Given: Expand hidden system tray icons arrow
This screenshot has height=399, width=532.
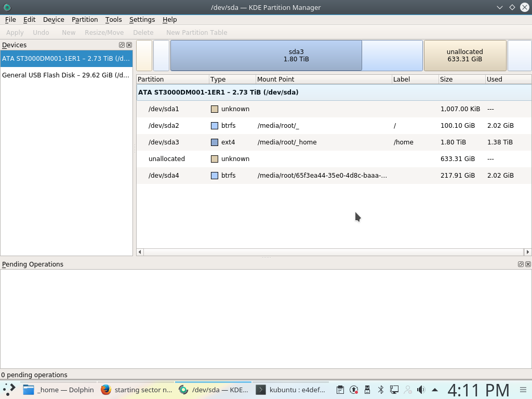Looking at the screenshot, I should 435,390.
